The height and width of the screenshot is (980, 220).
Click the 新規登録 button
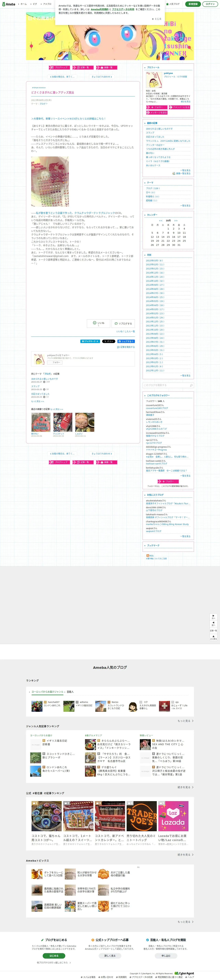coord(193,4)
